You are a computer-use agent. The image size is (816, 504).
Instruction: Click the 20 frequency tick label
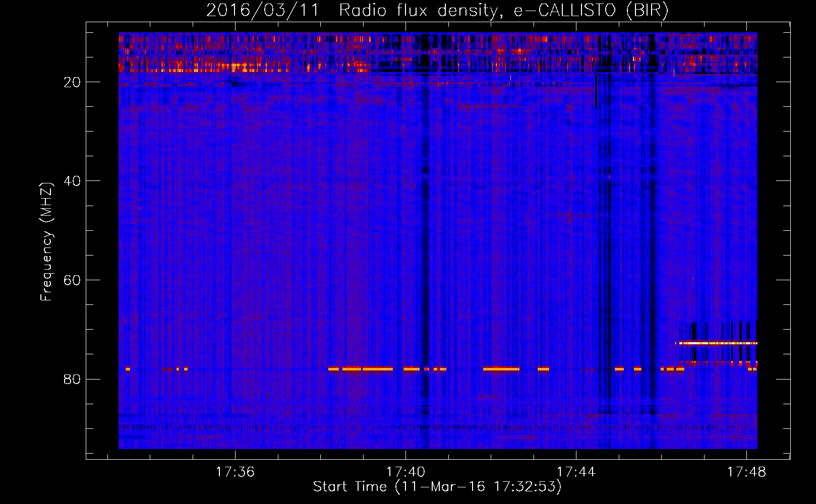click(x=72, y=82)
